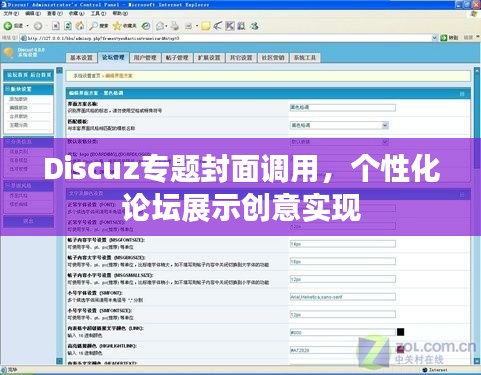Click the IE Forward arrow button
This screenshot has height=375, width=481.
pos(38,26)
